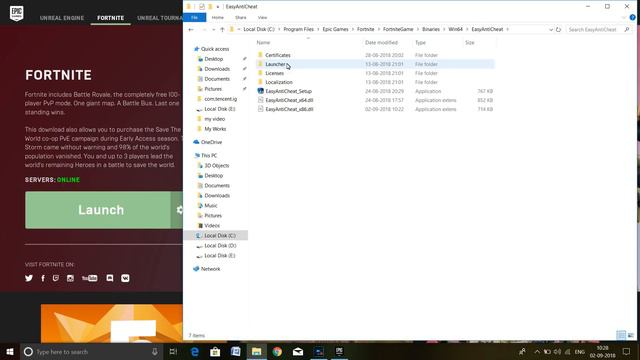
Task: Open Microsoft Store from taskbar
Action: tap(215, 351)
